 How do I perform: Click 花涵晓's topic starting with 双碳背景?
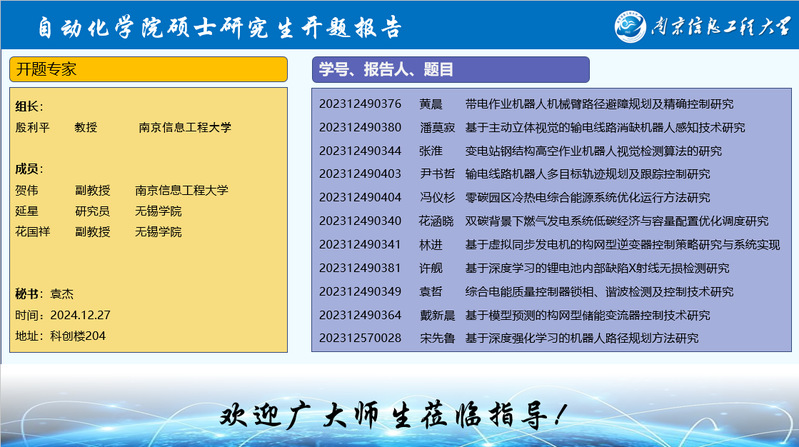click(616, 221)
